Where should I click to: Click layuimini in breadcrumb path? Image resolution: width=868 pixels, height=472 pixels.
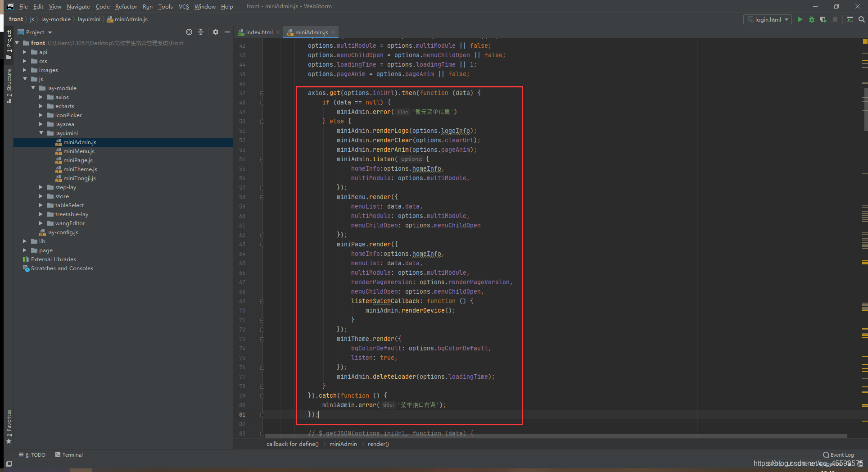89,19
